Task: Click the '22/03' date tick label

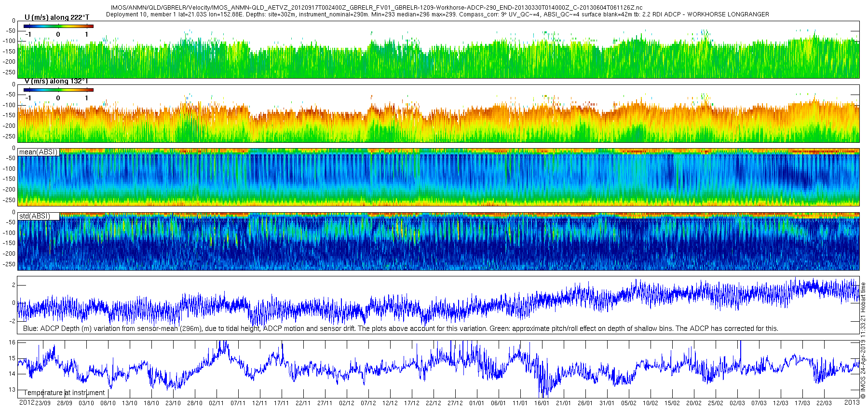Action: pyautogui.click(x=824, y=403)
